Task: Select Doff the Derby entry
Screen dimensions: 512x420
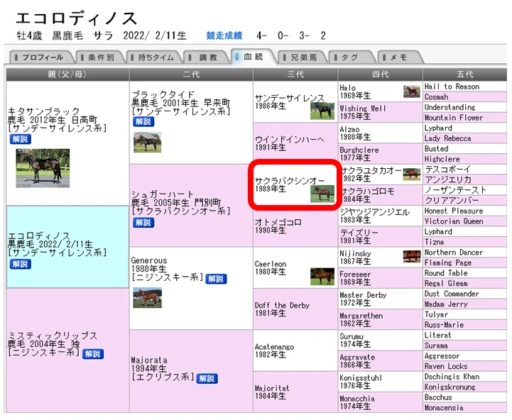Action: coord(295,309)
